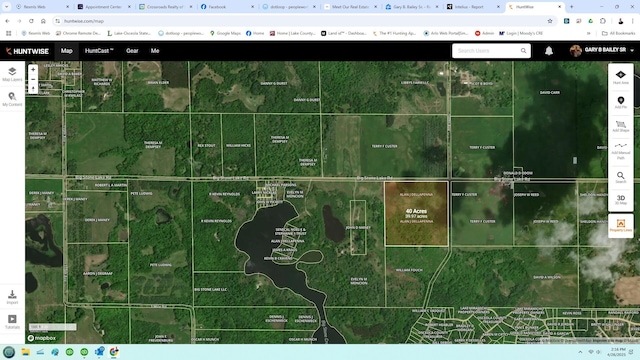Open the browser extensions puzzle icon
The height and width of the screenshot is (360, 640).
tap(603, 21)
